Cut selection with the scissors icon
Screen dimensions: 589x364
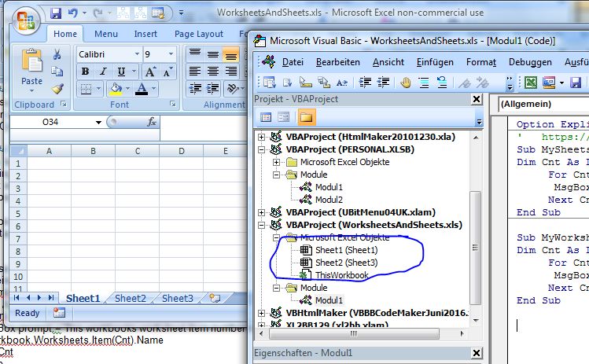[x=57, y=55]
